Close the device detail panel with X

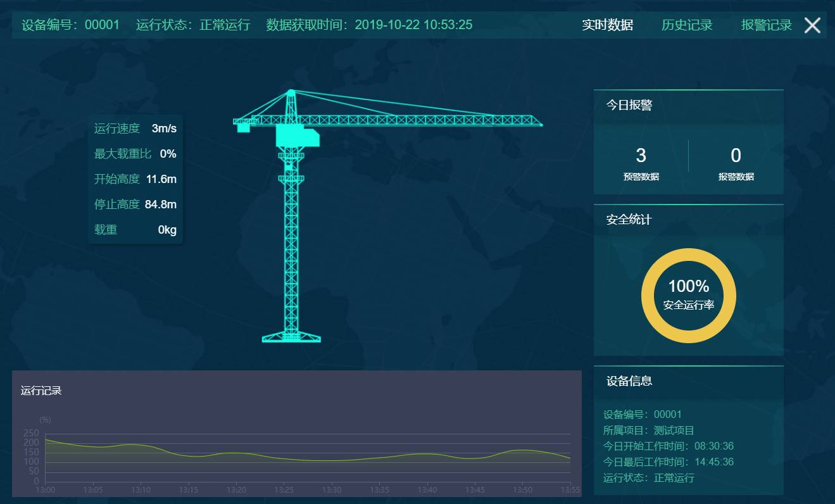click(x=812, y=25)
